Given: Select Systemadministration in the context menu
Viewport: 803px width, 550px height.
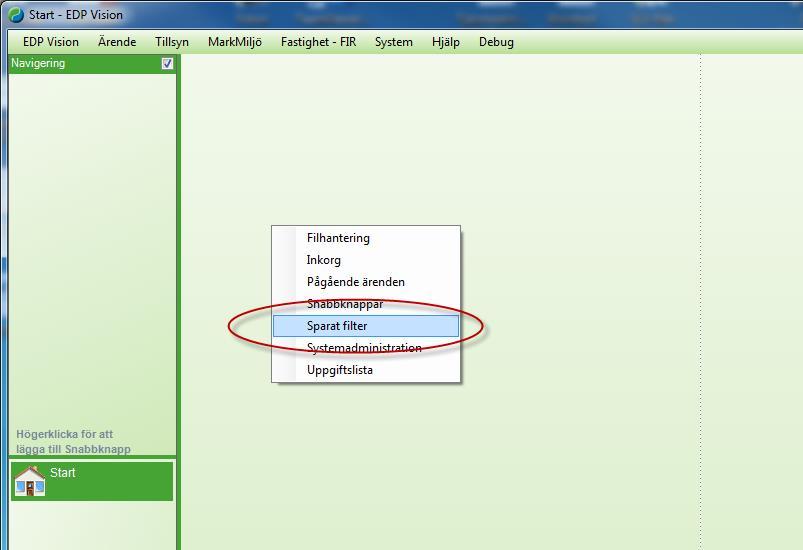Looking at the screenshot, I should (366, 348).
